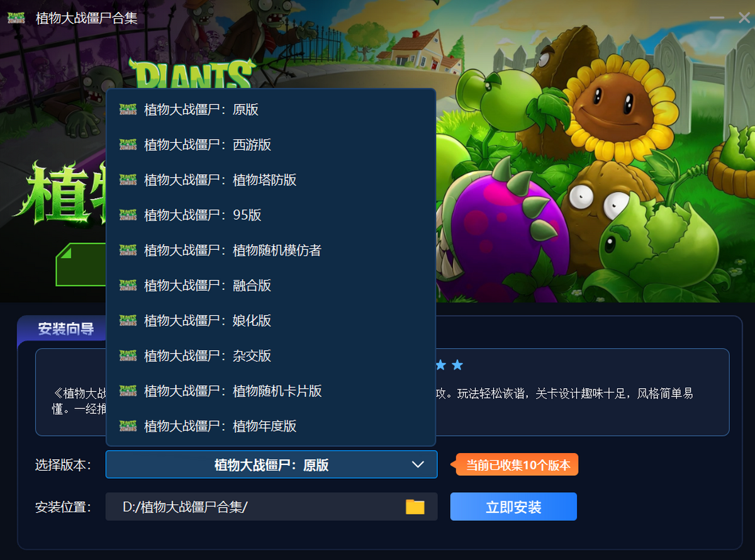Choose the 西游版 entry in the list
The height and width of the screenshot is (560, 755).
pyautogui.click(x=271, y=145)
